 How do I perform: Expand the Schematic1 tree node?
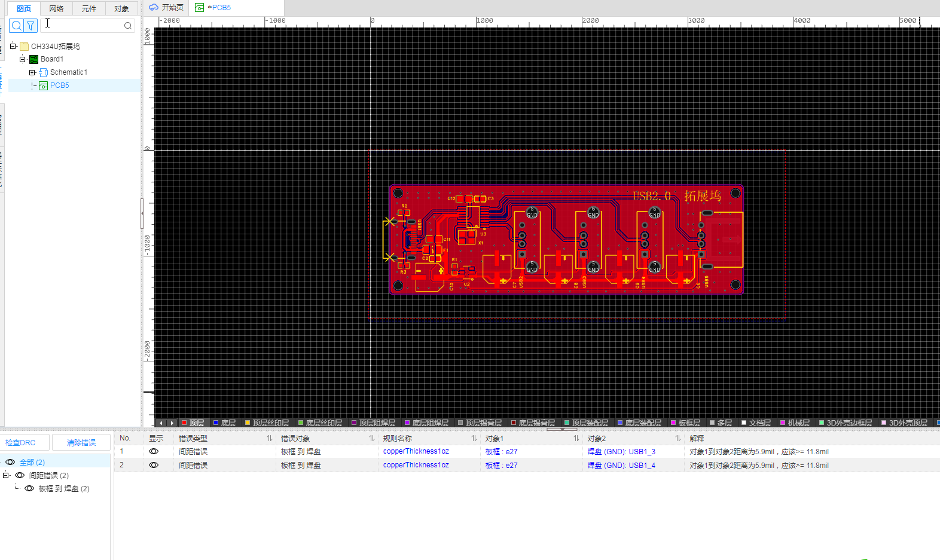tap(32, 72)
